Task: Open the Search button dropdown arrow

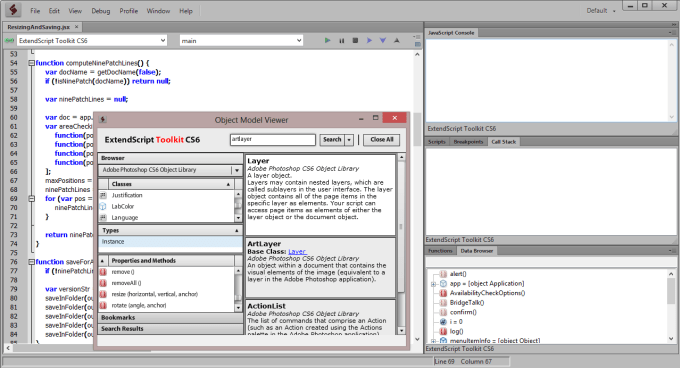Action: coord(349,140)
